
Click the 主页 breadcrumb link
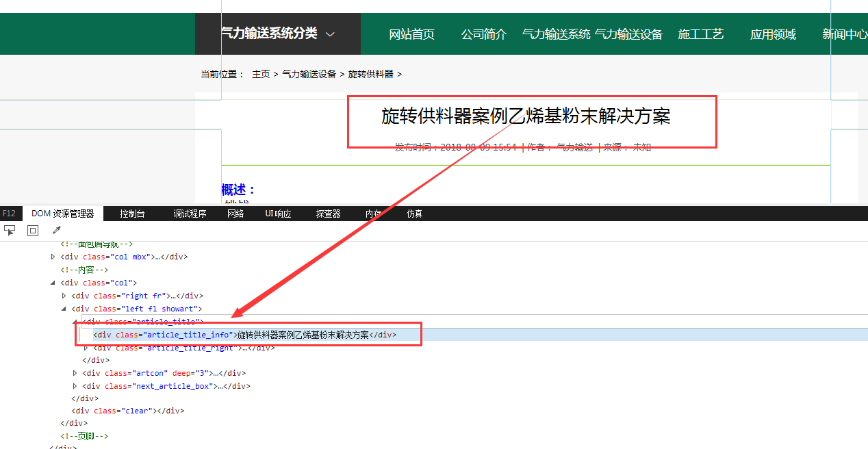(261, 73)
